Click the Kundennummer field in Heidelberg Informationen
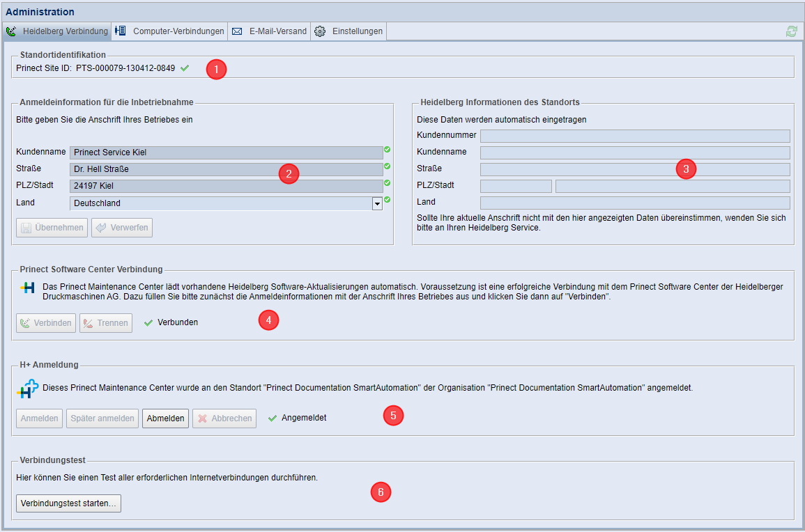Screen dimensions: 805x532 635,136
